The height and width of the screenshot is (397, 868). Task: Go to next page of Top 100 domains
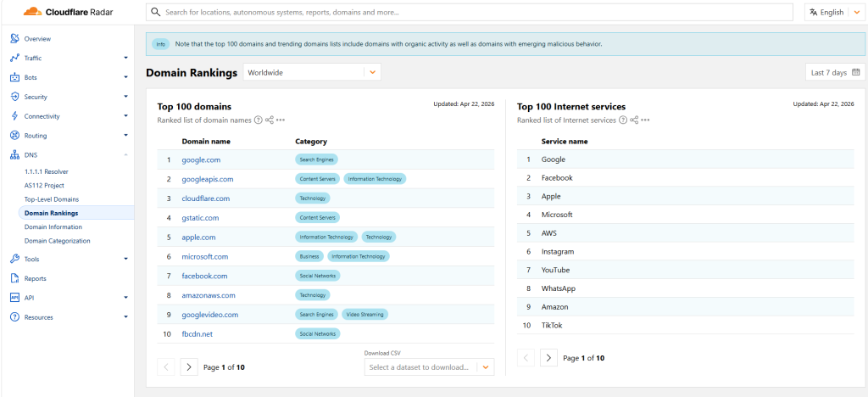click(189, 367)
